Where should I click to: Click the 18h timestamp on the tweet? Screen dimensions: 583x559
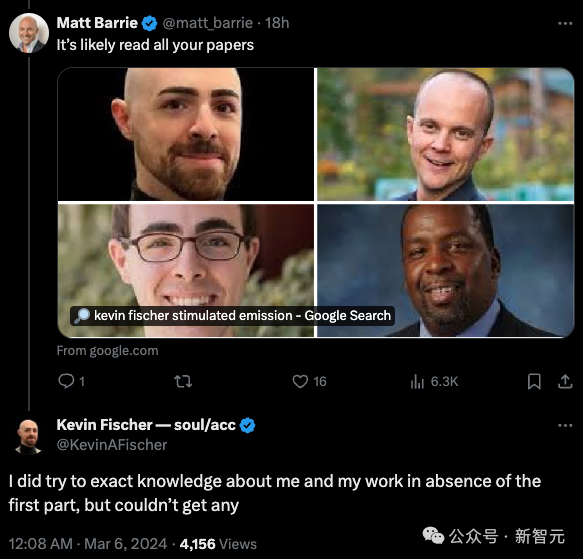coord(277,23)
